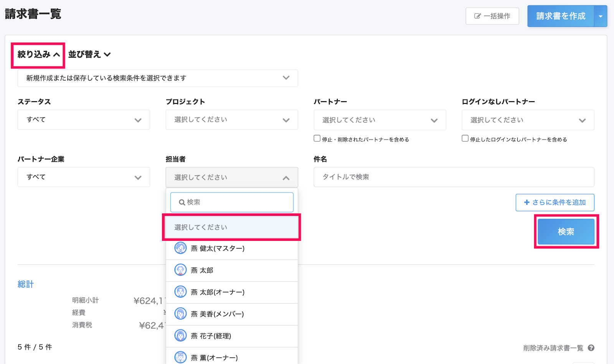
Task: Click the avatar icon of 燕 健太(マスター)
Action: click(180, 248)
